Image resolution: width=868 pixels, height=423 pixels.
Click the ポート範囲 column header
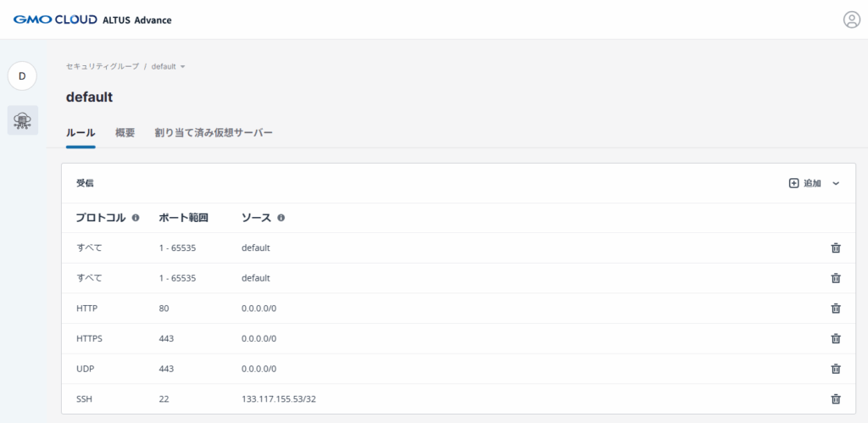coord(184,218)
